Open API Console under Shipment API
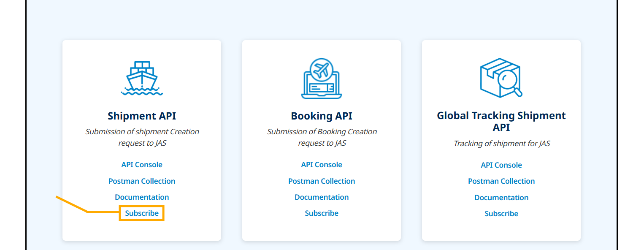 [142, 165]
